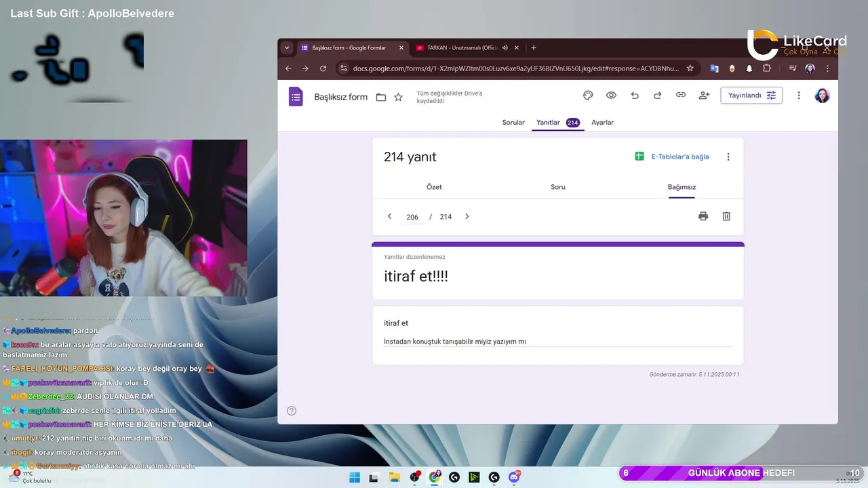
Task: Switch to the Başlıksız form browser tab
Action: coord(352,48)
